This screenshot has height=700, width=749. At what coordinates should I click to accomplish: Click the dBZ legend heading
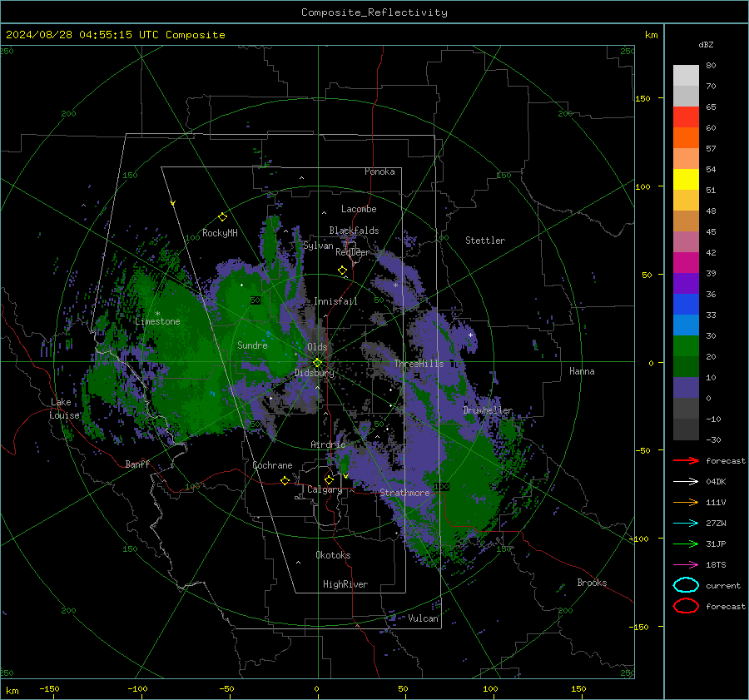point(706,44)
